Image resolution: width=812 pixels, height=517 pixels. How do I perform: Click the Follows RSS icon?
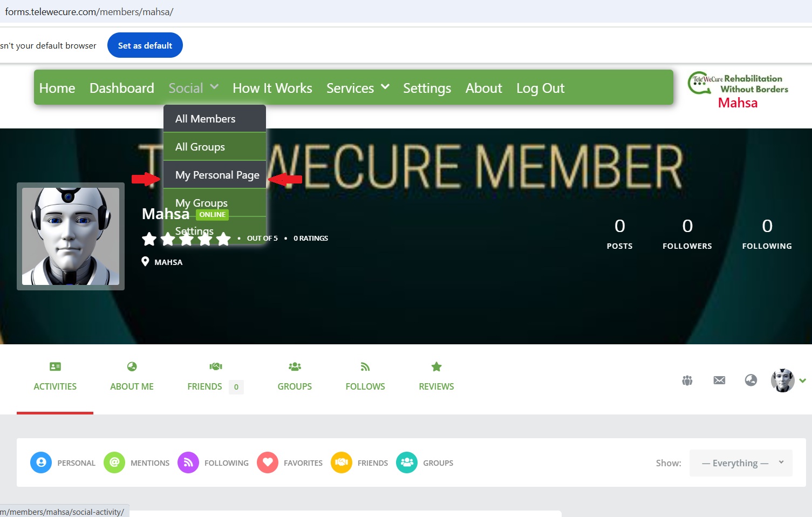[x=365, y=366]
